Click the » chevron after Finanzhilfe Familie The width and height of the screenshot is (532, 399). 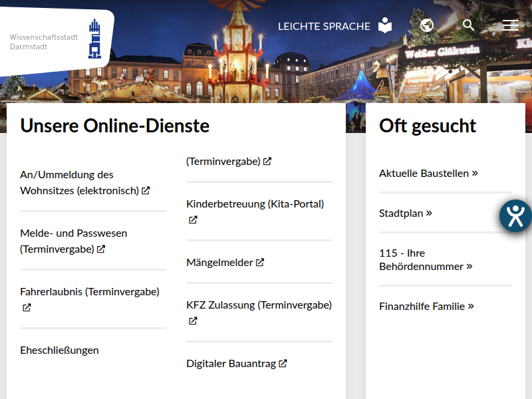[x=470, y=306]
